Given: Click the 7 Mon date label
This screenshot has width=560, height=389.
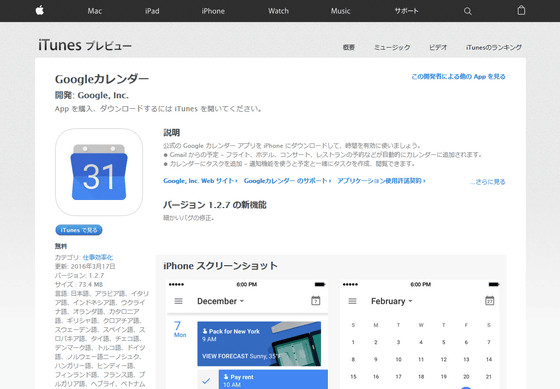Looking at the screenshot, I should click(x=180, y=329).
